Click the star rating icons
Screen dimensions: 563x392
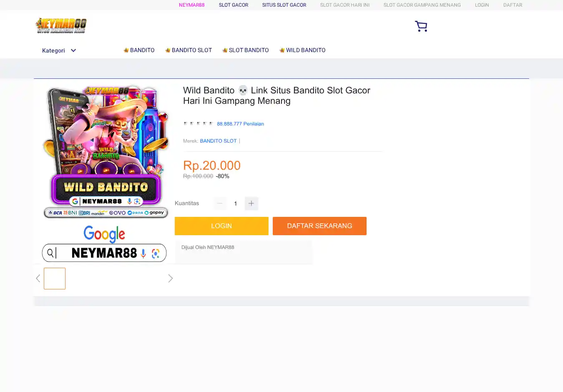[198, 123]
